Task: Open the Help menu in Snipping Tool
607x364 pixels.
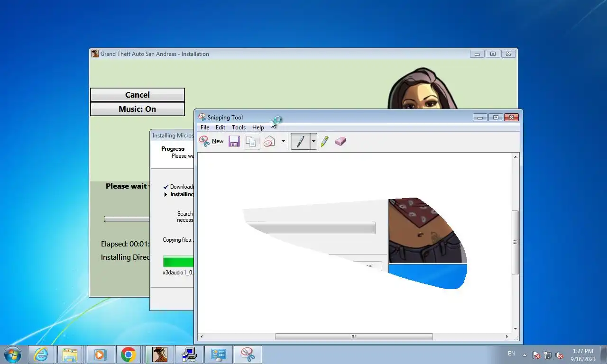Action: pyautogui.click(x=258, y=127)
